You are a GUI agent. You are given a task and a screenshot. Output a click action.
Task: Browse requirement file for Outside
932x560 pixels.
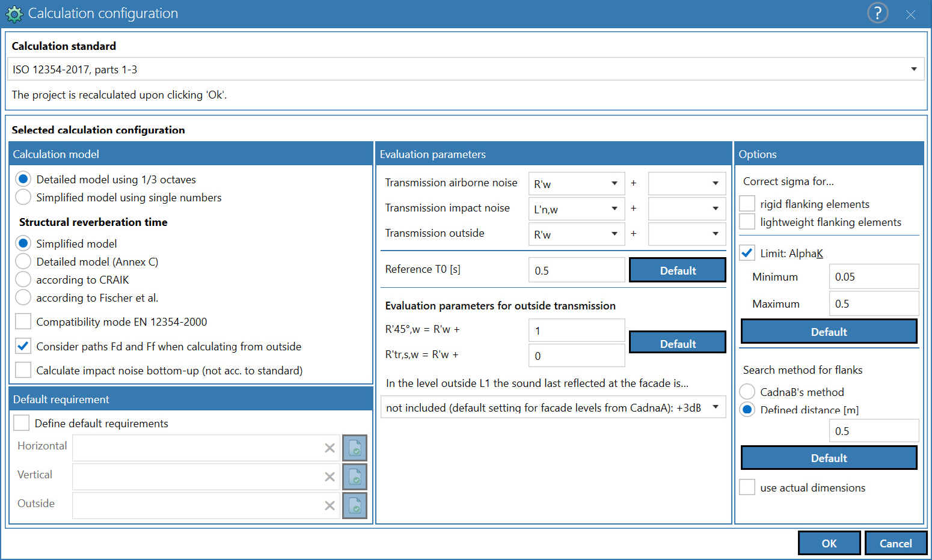355,505
